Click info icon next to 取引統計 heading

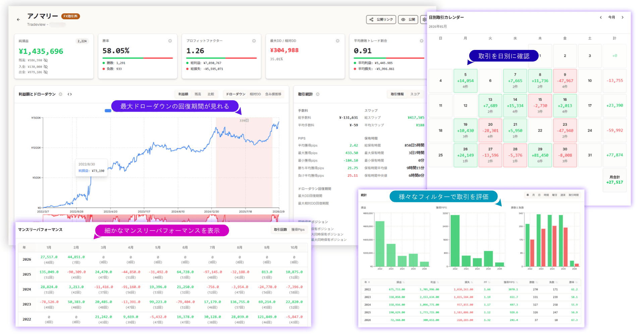point(318,94)
